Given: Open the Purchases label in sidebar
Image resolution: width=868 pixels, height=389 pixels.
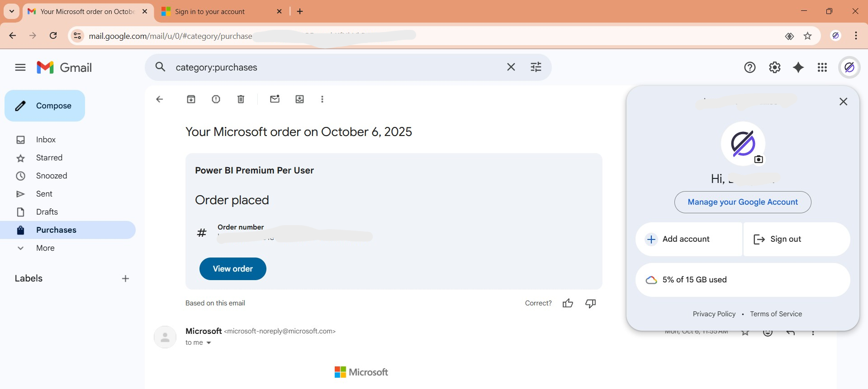Looking at the screenshot, I should click(56, 230).
